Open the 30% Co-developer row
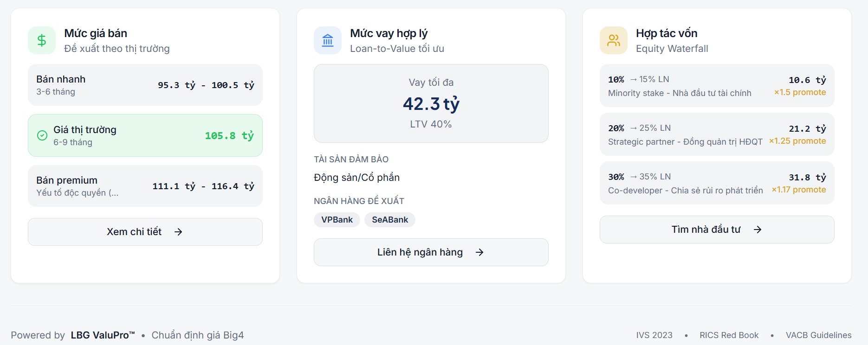Viewport: 868px width, 345px height. 717,183
